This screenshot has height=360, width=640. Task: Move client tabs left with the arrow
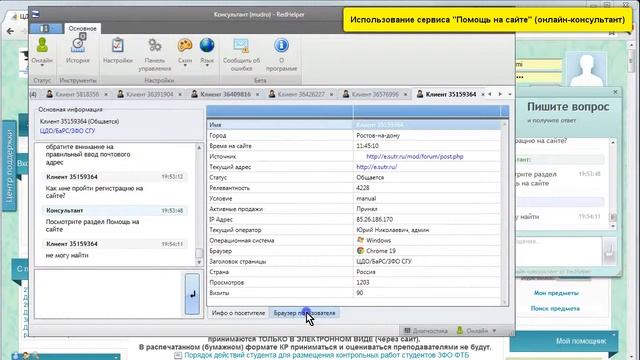click(490, 94)
